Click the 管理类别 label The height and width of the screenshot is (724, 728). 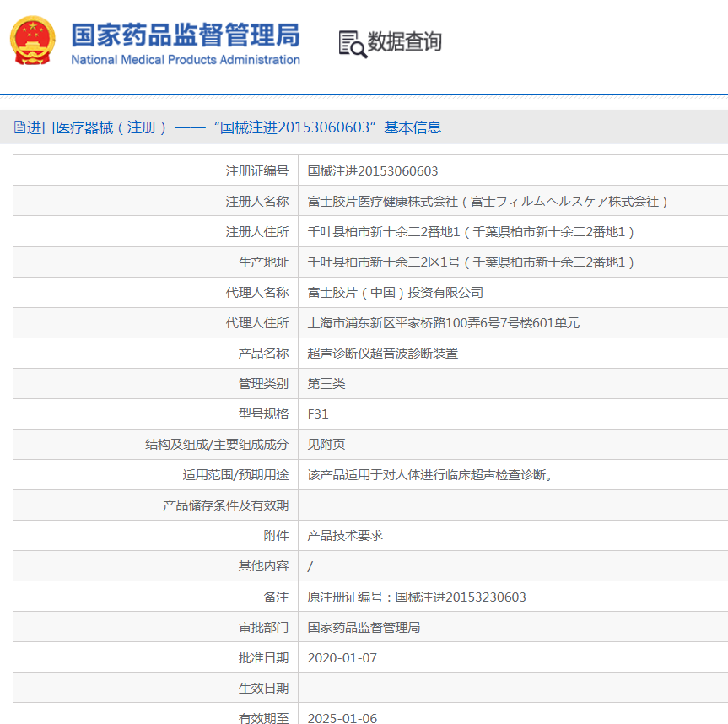click(263, 384)
